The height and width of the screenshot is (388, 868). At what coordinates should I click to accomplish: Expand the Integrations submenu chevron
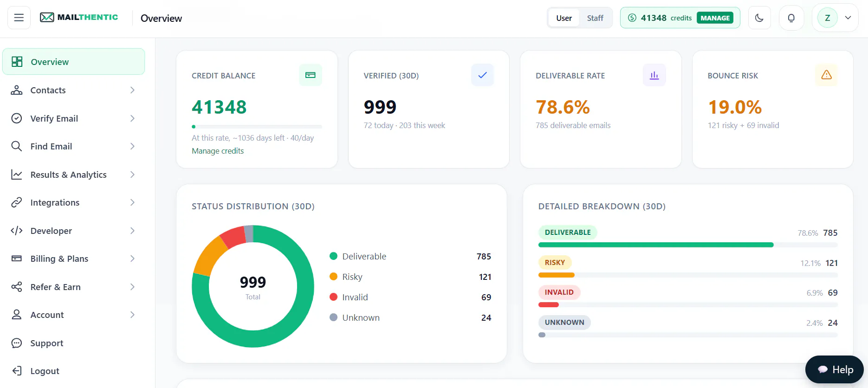pyautogui.click(x=132, y=202)
